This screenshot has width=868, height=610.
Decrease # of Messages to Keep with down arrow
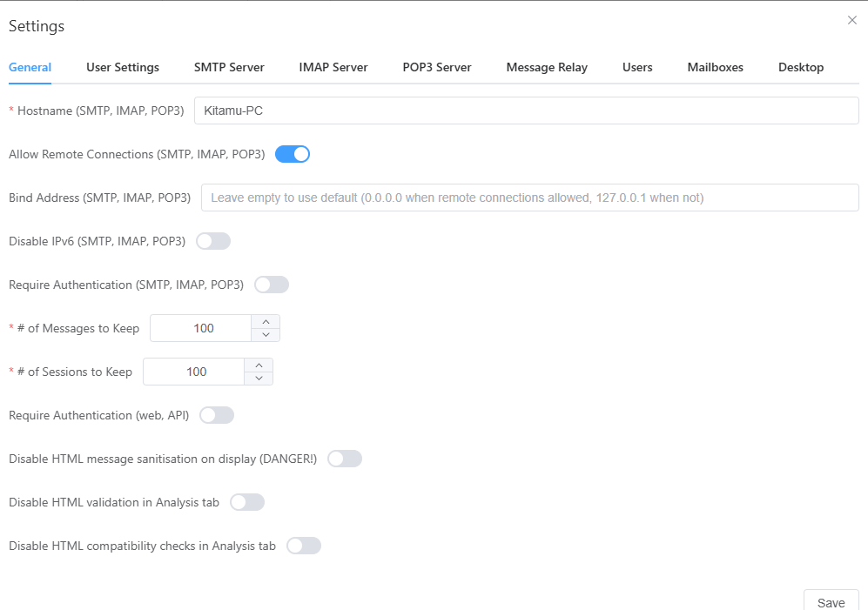click(266, 335)
